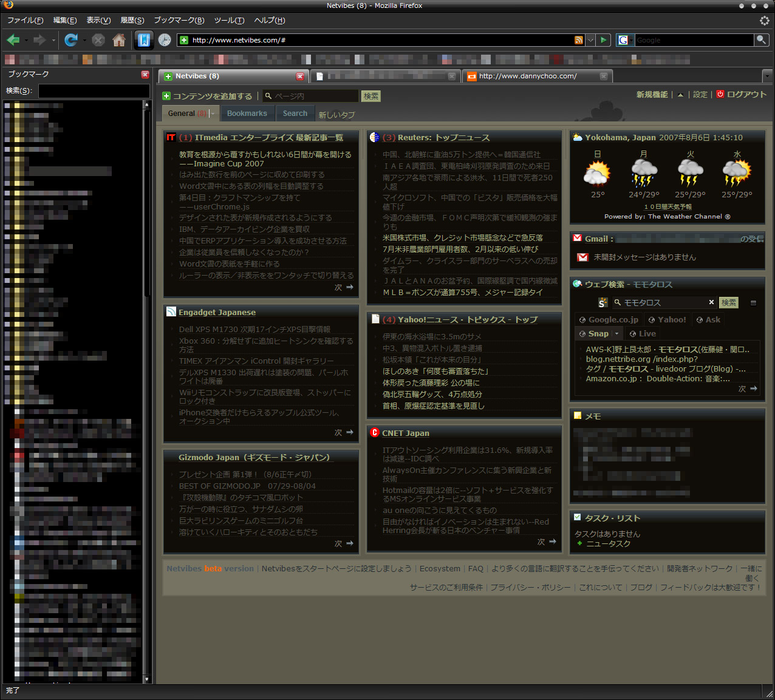Click the Google search input field in the toolbar

[694, 40]
